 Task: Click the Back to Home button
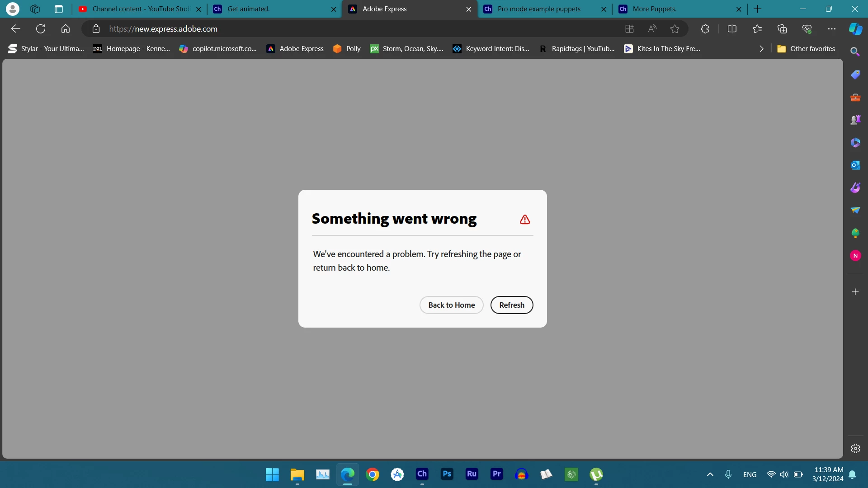pyautogui.click(x=451, y=305)
